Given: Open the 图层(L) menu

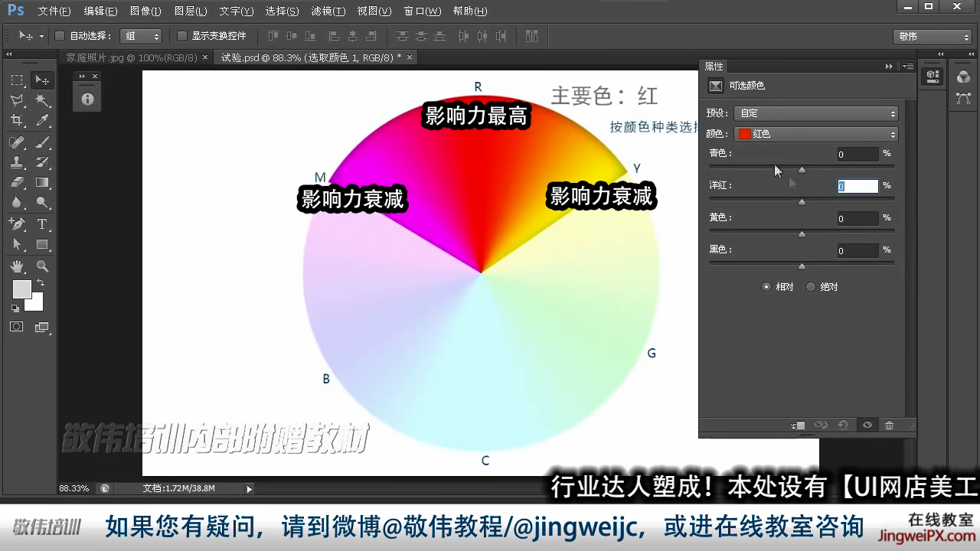Looking at the screenshot, I should (191, 11).
